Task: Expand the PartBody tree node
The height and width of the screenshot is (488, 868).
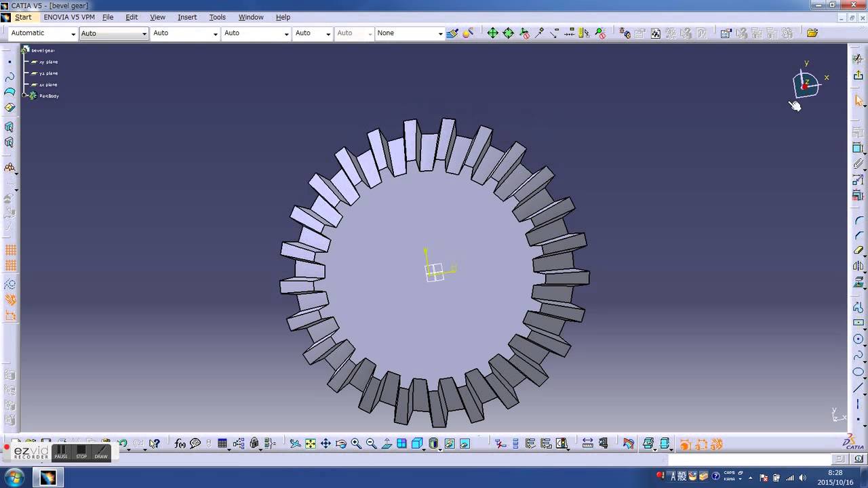Action: point(24,96)
